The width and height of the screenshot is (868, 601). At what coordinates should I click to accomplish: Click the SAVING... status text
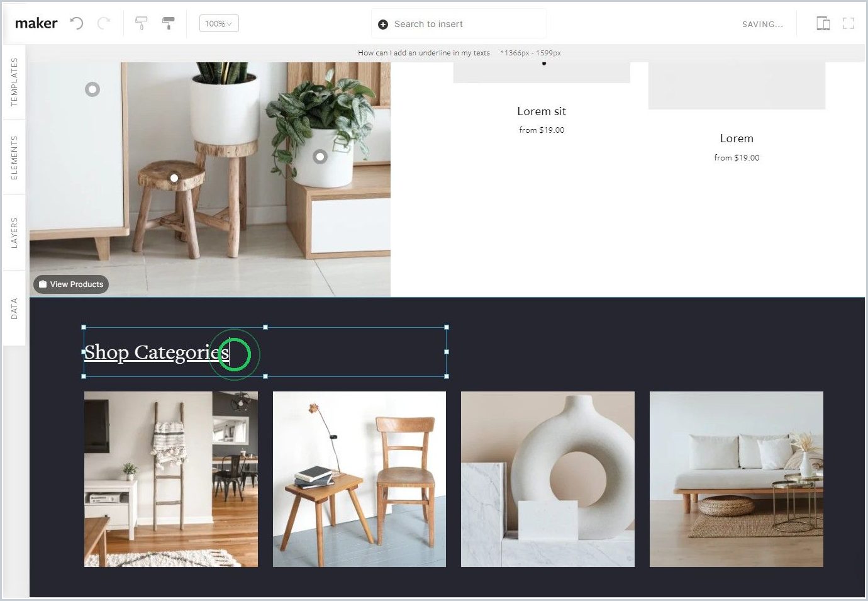point(762,25)
